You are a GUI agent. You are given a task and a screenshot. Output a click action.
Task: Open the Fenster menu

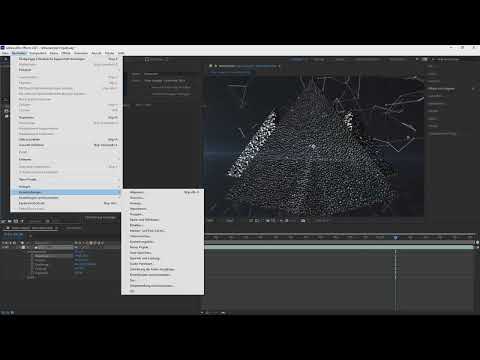[x=109, y=53]
